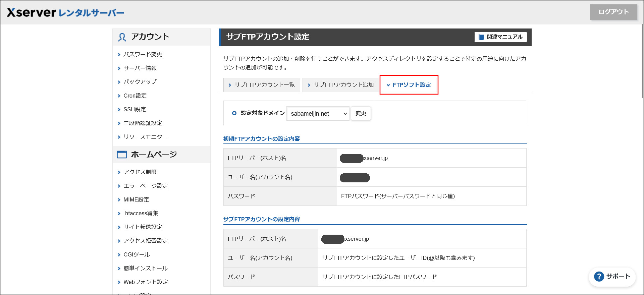Image resolution: width=644 pixels, height=295 pixels.
Task: Click the アカウント person icon
Action: tap(122, 37)
